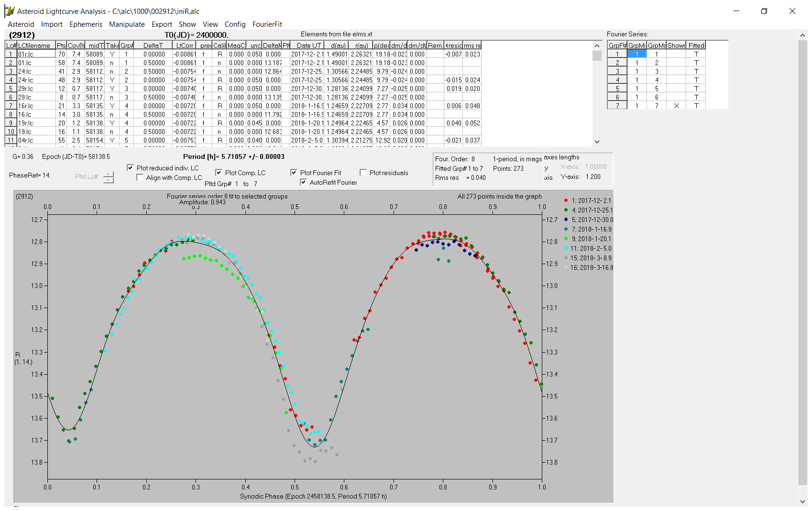Click legend entry 9; 2018-1-20.1
This screenshot has height=511, width=812.
click(x=592, y=239)
